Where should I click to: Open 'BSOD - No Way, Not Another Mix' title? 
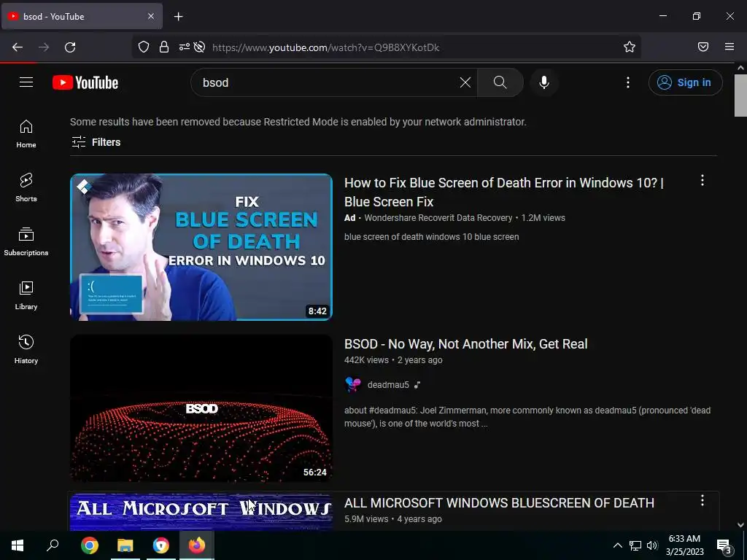click(465, 344)
